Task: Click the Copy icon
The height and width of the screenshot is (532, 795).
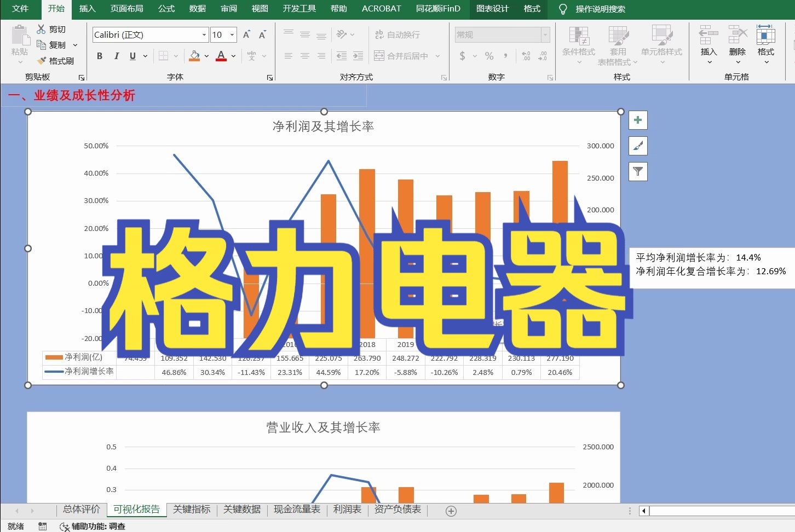Action: click(x=41, y=45)
